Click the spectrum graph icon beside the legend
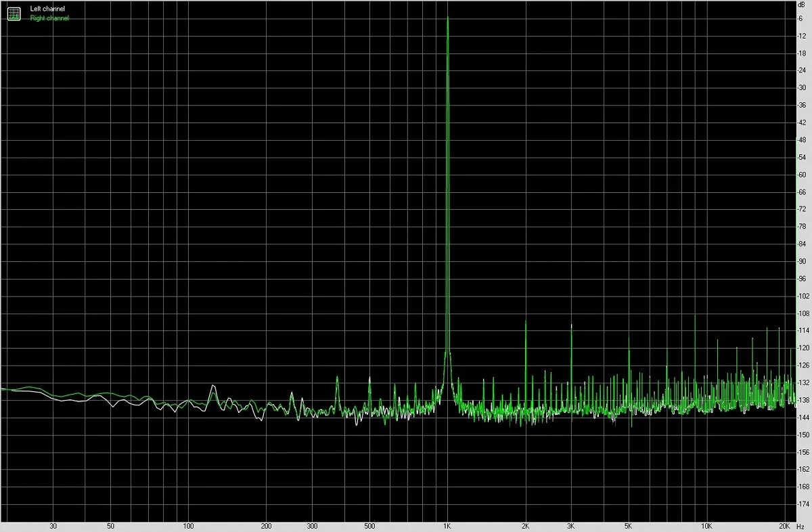This screenshot has width=812, height=532. [14, 14]
